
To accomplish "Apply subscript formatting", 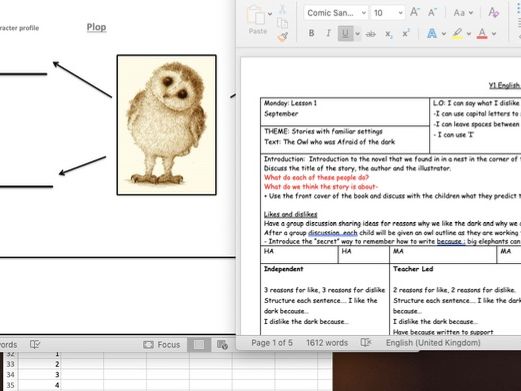I will click(388, 34).
